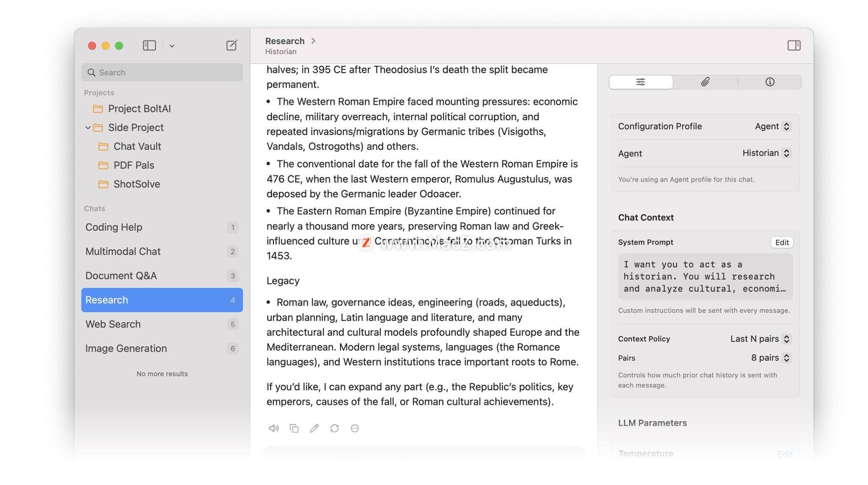Click the sidebar Search field
Screen dimensions: 868x485
pyautogui.click(x=162, y=72)
